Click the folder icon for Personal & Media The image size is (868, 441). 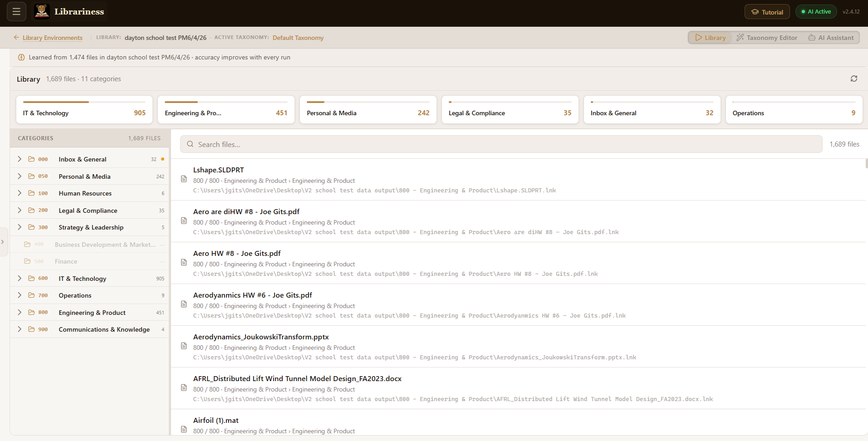point(31,176)
